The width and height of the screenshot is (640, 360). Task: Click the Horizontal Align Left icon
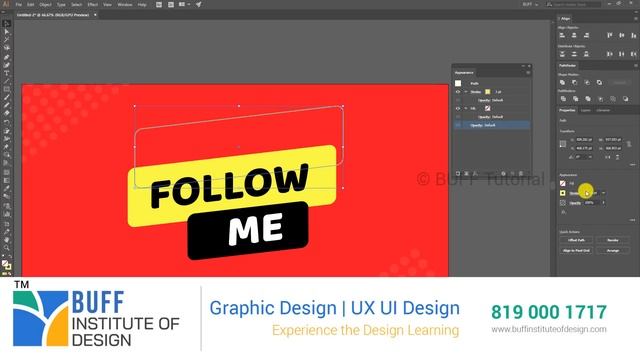click(x=562, y=36)
